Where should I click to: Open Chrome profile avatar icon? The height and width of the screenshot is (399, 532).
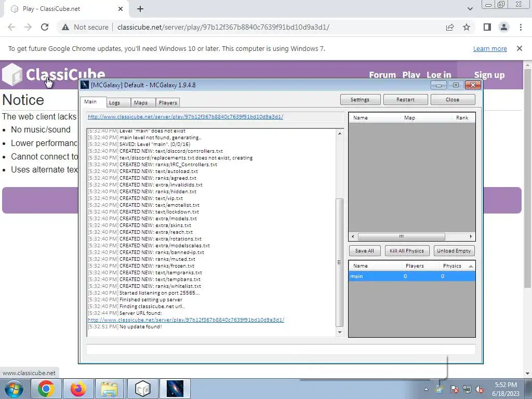(504, 27)
